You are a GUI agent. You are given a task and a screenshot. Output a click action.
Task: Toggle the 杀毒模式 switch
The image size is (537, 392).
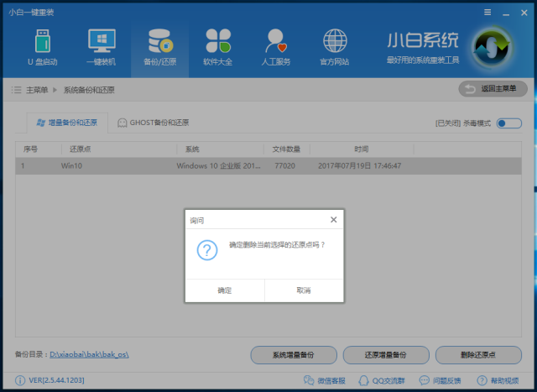click(x=509, y=123)
